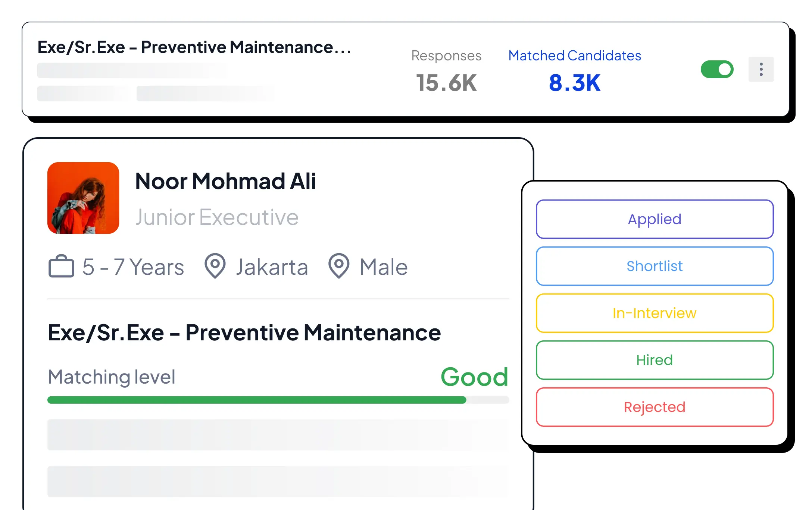The height and width of the screenshot is (510, 812).
Task: Open Noor Mohmad Ali's profile photo
Action: [83, 198]
